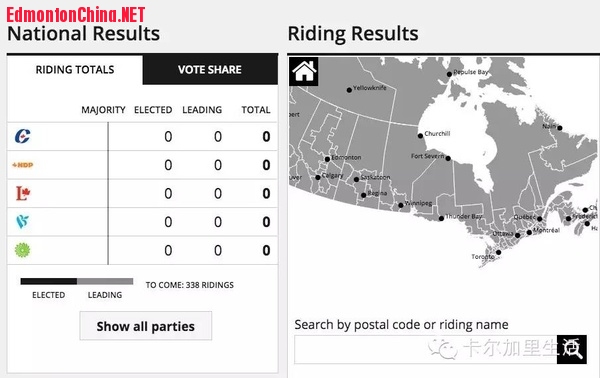
Task: Select the Liberal party logo
Action: click(23, 193)
